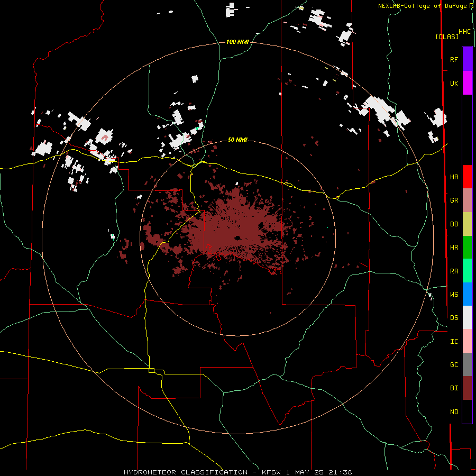
Task: Click the IC pink color swatch
Action: [467, 341]
